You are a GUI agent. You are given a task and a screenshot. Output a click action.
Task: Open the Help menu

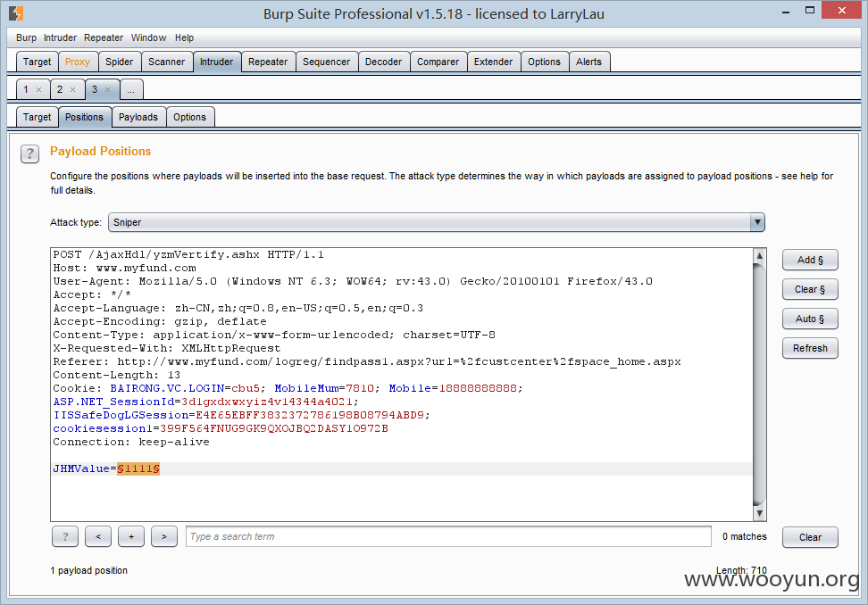pyautogui.click(x=184, y=37)
